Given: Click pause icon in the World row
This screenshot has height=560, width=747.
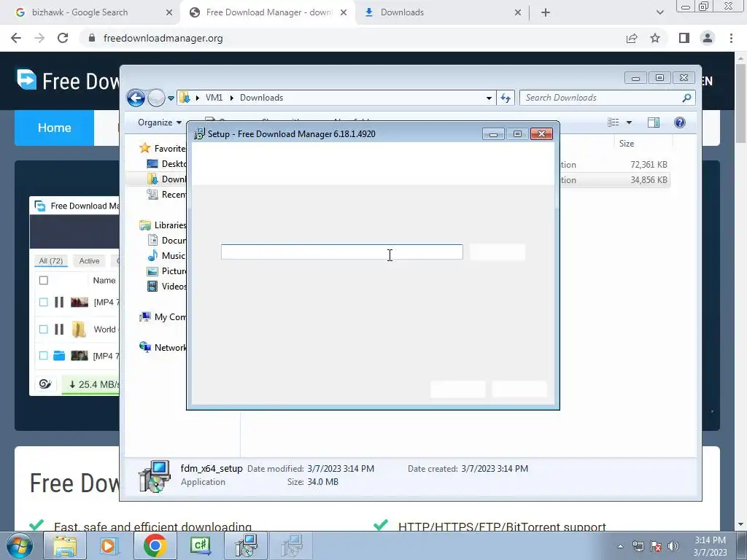Looking at the screenshot, I should point(59,329).
